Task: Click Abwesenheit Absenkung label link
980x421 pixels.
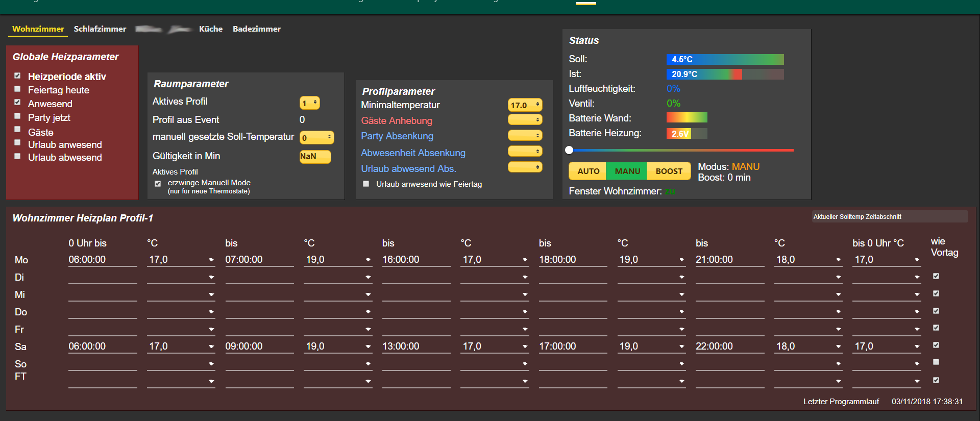Action: point(413,153)
